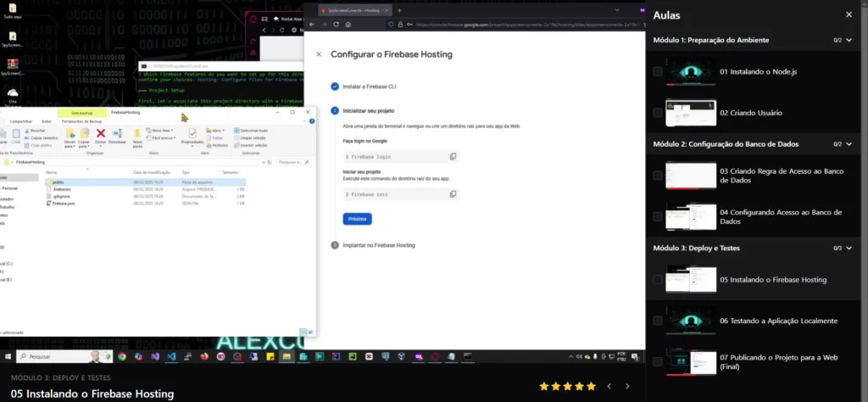Switch to Exibir ribbon tab

point(47,121)
